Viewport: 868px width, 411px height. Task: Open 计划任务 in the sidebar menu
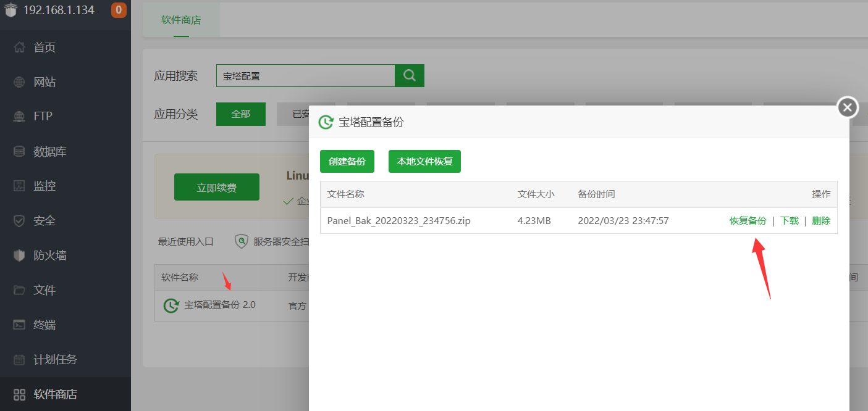[56, 359]
